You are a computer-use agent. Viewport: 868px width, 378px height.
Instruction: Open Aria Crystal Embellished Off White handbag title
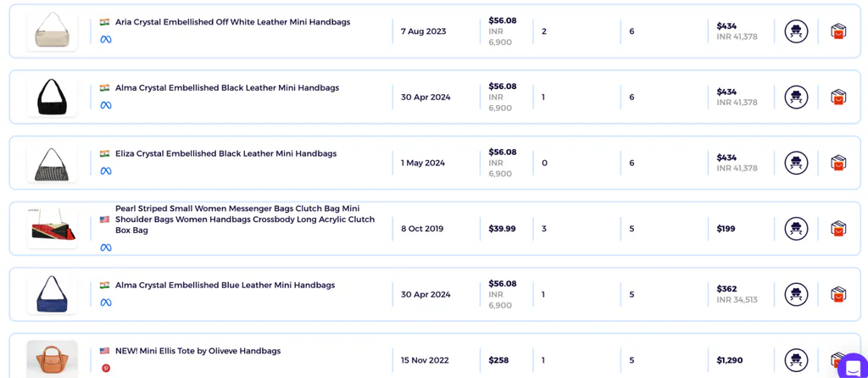tap(232, 22)
